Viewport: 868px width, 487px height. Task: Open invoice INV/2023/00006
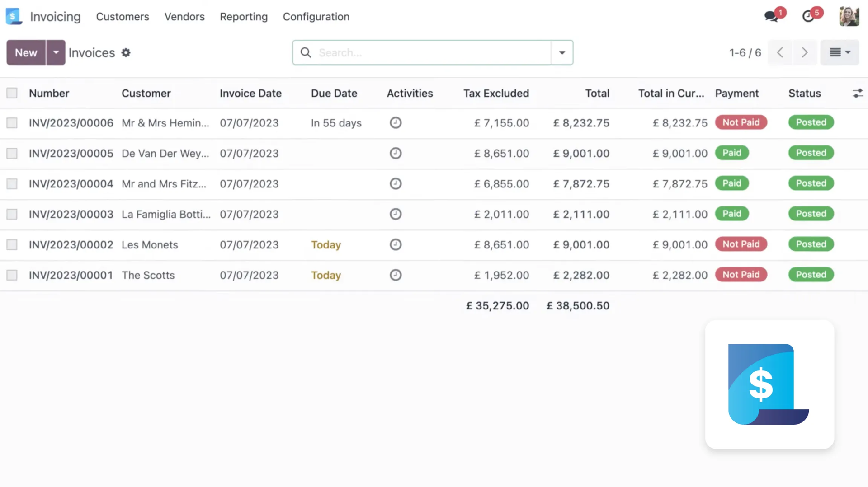click(71, 123)
